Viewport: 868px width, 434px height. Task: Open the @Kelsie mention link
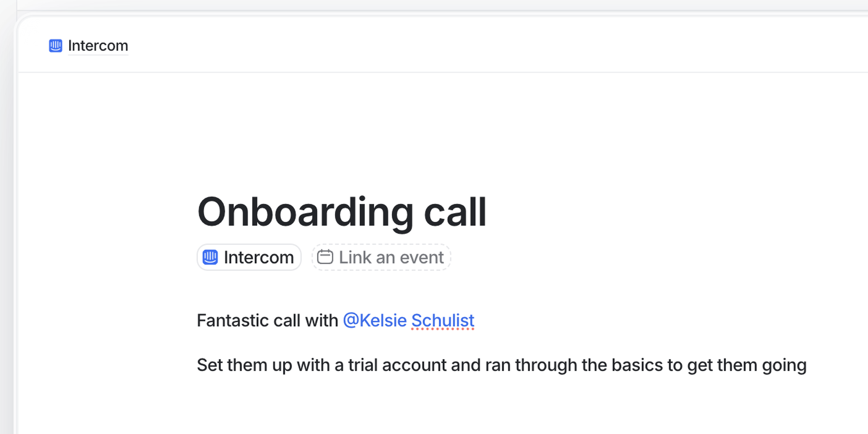tap(375, 320)
